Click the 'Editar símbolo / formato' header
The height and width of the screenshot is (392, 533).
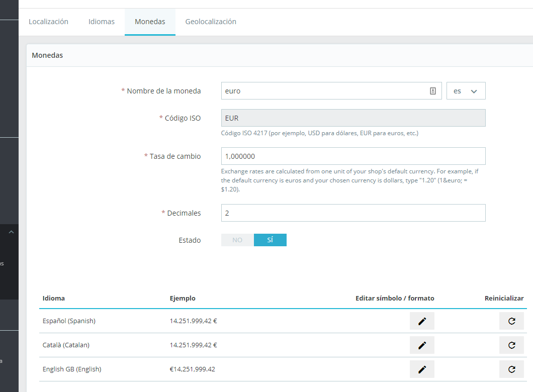tap(395, 298)
